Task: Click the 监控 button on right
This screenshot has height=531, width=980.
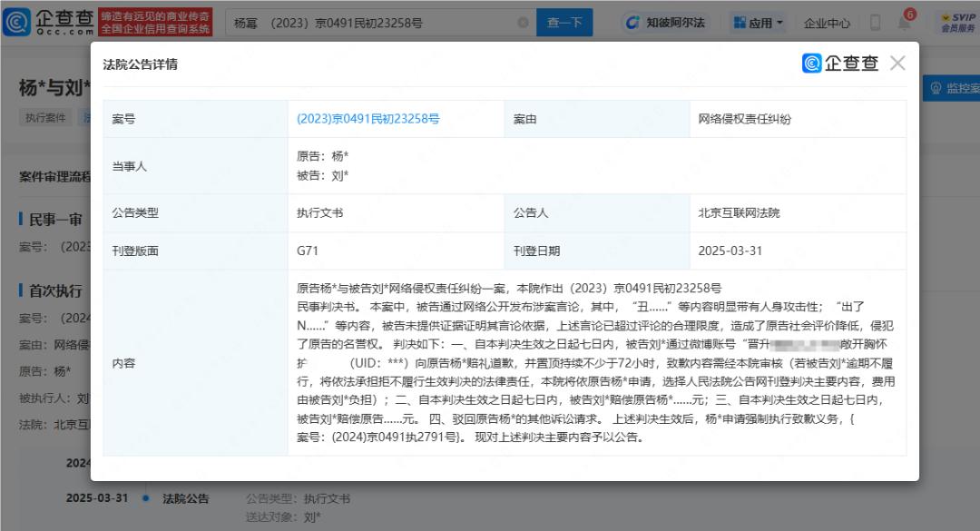Action: click(953, 88)
